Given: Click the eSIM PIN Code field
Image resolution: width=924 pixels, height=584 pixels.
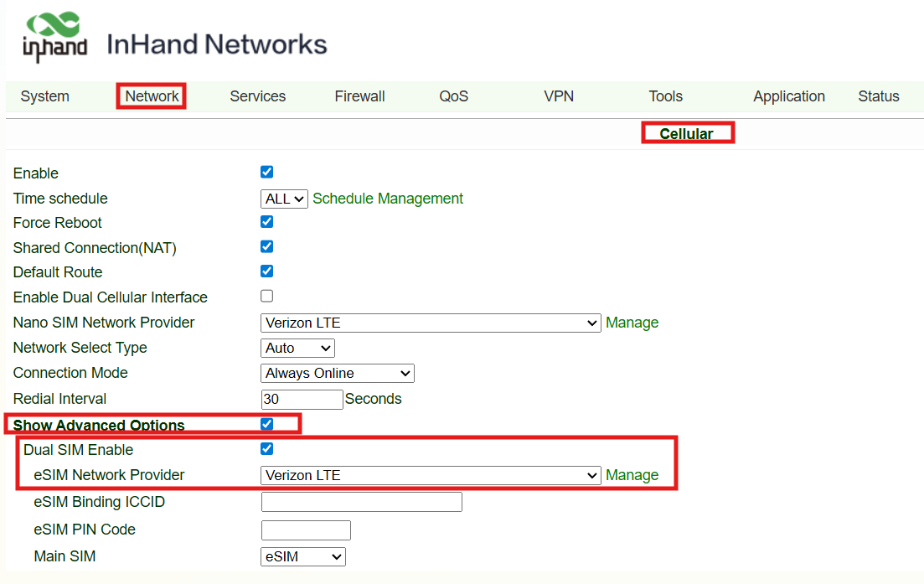Looking at the screenshot, I should coord(306,530).
